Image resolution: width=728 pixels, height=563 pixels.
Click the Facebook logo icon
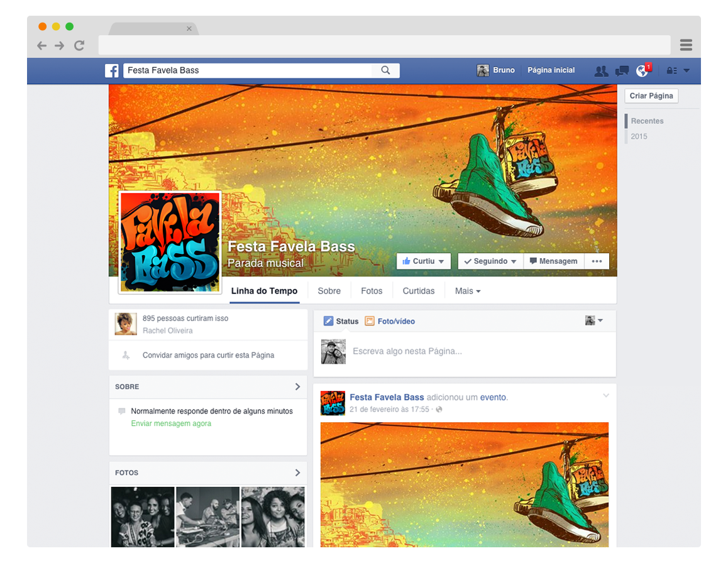pos(111,70)
